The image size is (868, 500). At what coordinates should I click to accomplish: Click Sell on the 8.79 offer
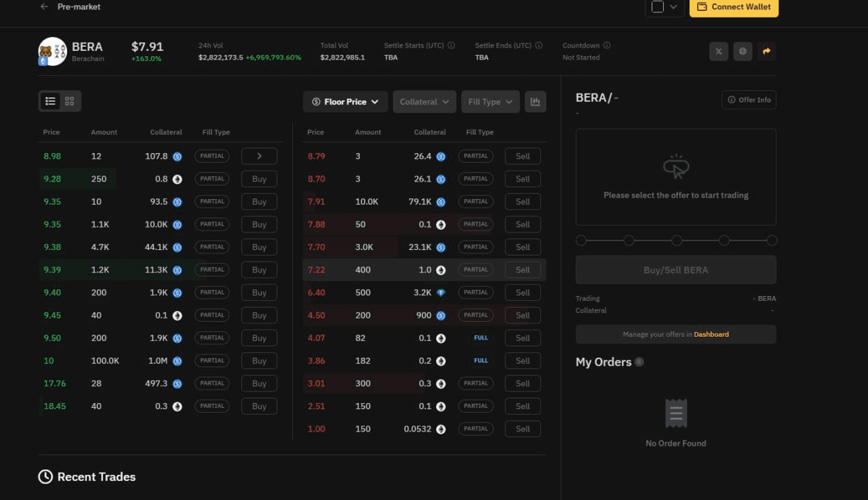[523, 156]
